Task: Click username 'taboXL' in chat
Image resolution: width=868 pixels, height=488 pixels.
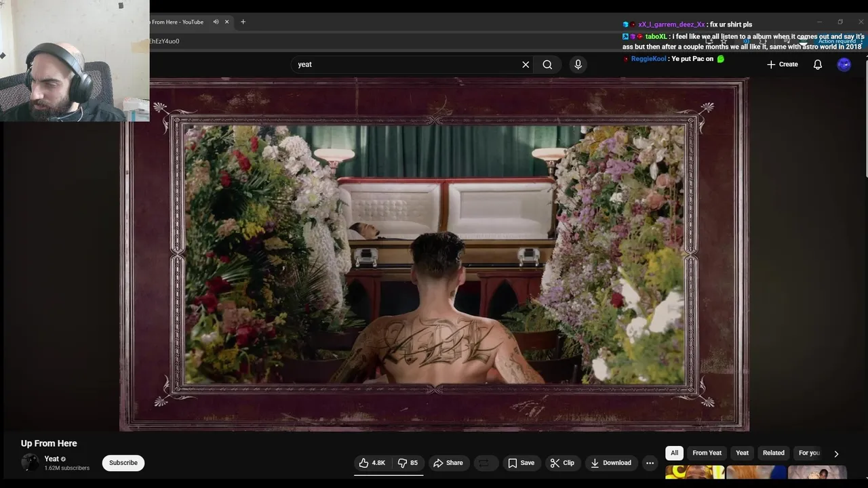Action: [x=656, y=37]
